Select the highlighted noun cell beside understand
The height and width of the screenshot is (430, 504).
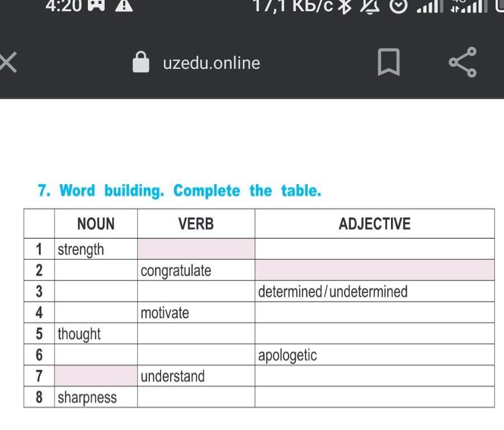pos(96,376)
